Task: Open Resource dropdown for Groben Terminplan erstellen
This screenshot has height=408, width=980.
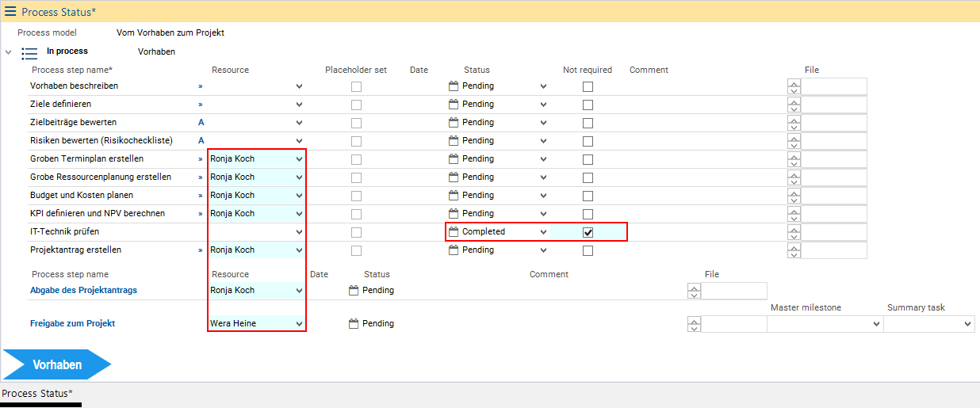Action: 299,158
